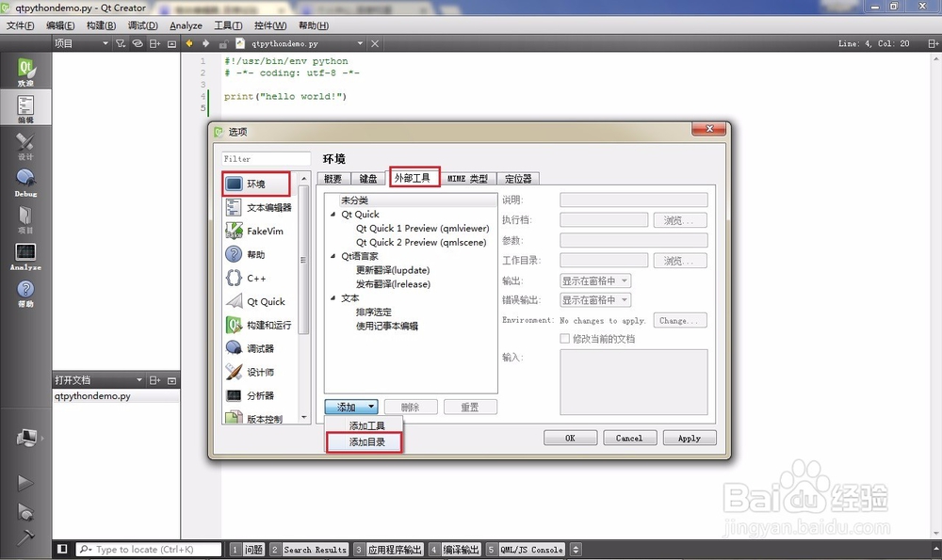The height and width of the screenshot is (560, 942).
Task: Collapse the Text tree group
Action: (333, 298)
